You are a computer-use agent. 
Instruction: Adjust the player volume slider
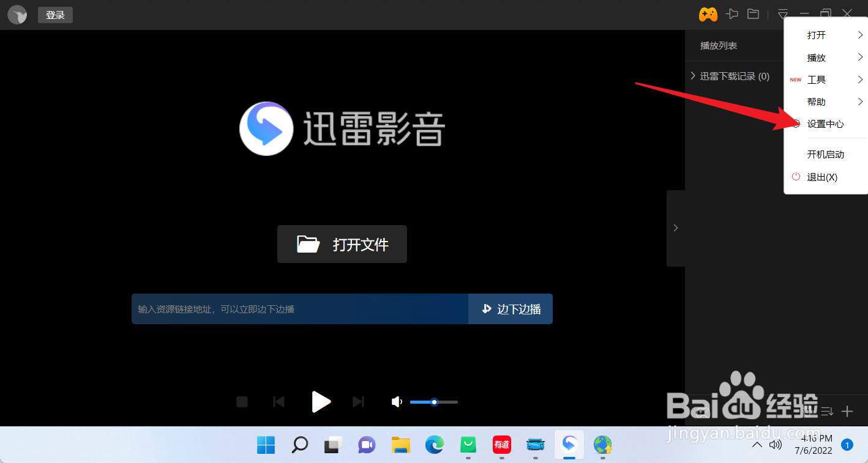pos(434,402)
